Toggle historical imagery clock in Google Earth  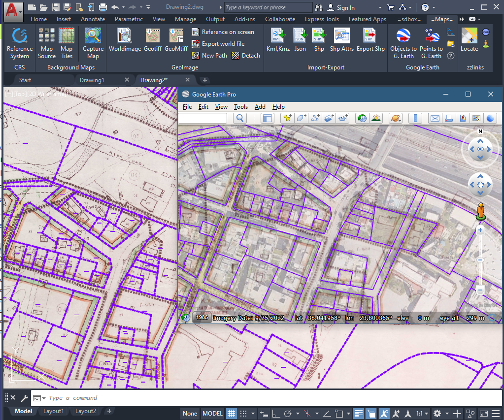[362, 118]
